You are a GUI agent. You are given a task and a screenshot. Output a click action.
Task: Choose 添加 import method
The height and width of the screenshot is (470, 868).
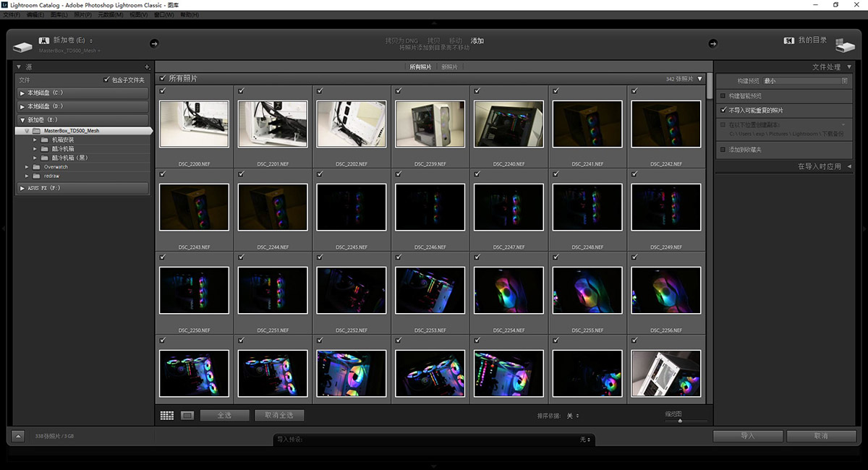coord(477,40)
